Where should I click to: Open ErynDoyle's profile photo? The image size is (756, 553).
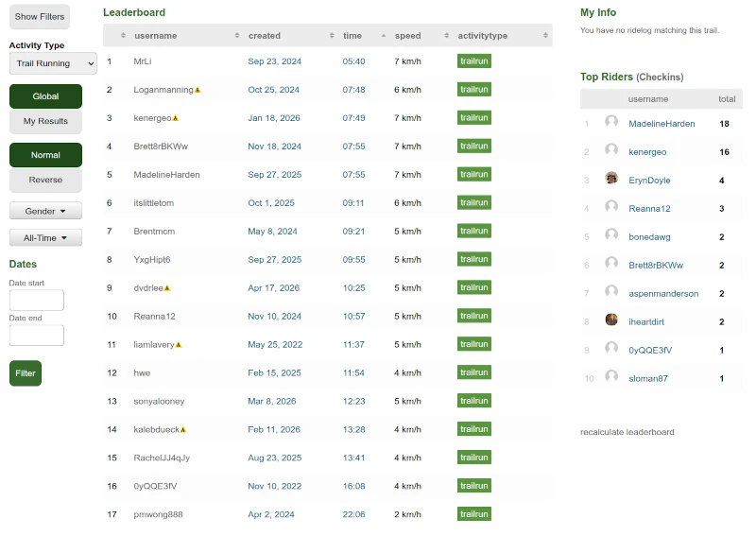tap(611, 178)
